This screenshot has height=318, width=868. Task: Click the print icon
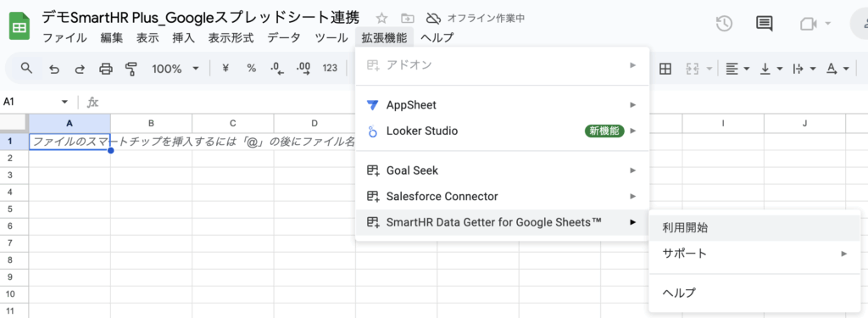[106, 69]
